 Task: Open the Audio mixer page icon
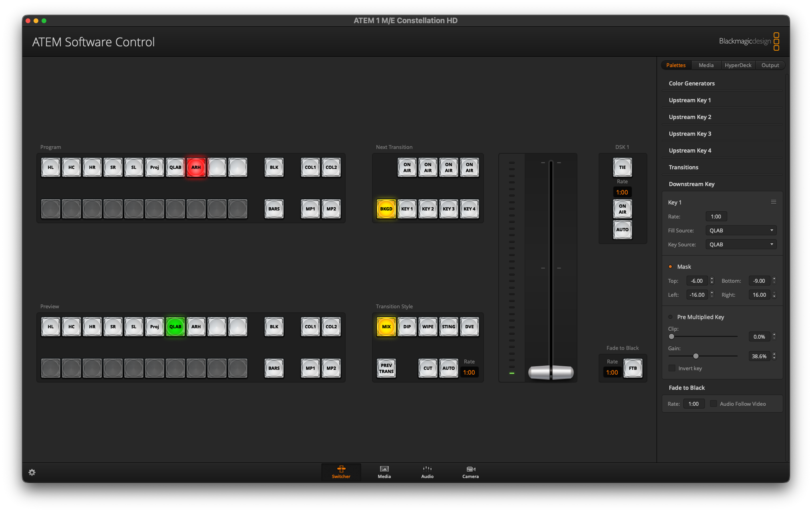[x=427, y=472]
